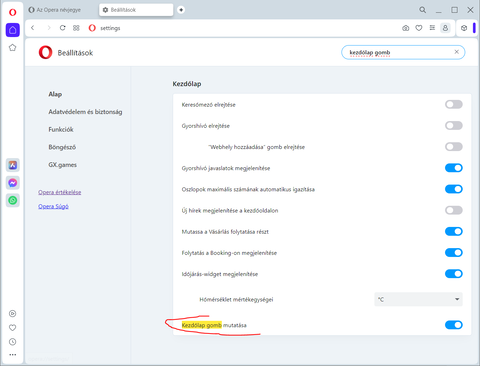Click the Kezdőlap section heading
The image size is (480, 366).
[x=187, y=84]
